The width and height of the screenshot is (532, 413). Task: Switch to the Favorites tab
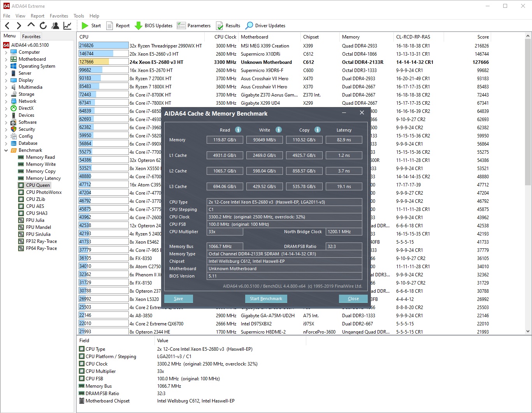31,36
